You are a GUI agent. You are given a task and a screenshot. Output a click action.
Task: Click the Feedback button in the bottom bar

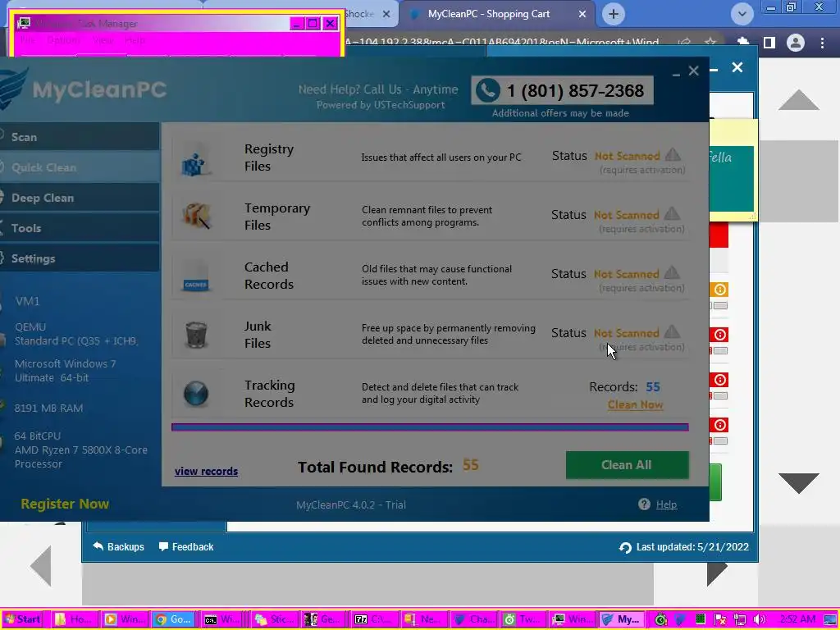coord(186,547)
